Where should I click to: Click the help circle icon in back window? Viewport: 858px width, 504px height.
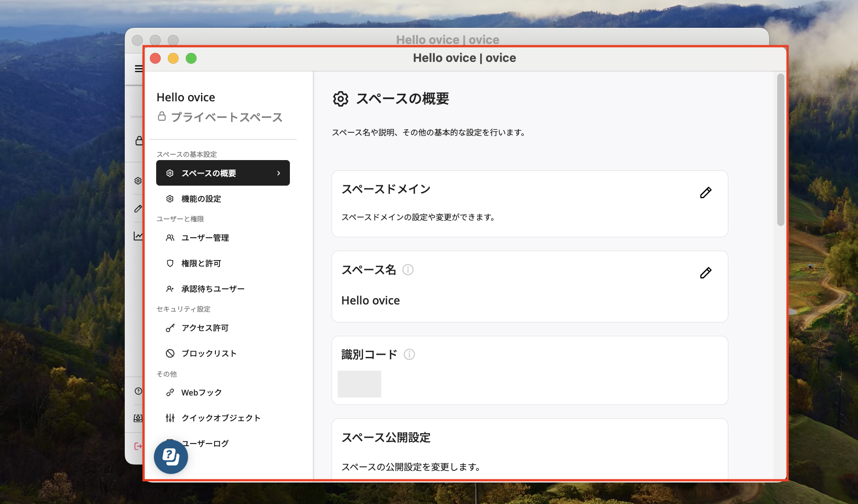point(138,391)
